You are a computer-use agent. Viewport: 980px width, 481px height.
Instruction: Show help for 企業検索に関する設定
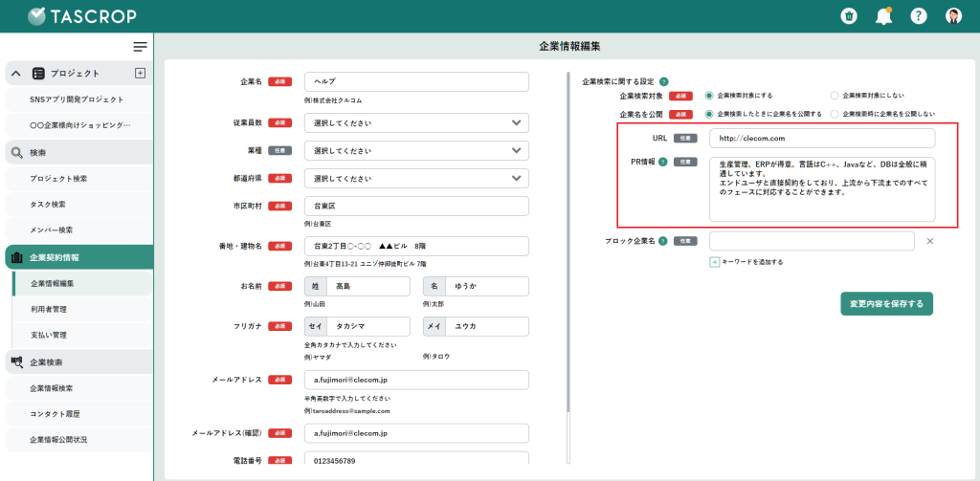[x=664, y=81]
